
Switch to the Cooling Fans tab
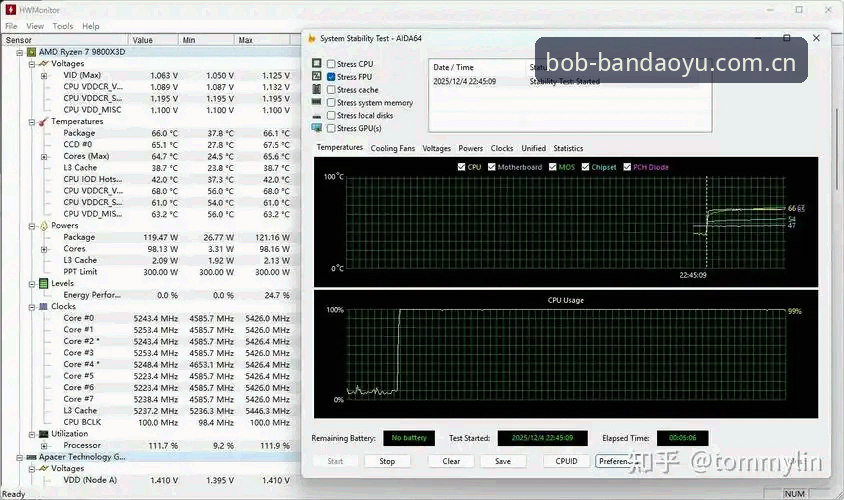coord(393,148)
